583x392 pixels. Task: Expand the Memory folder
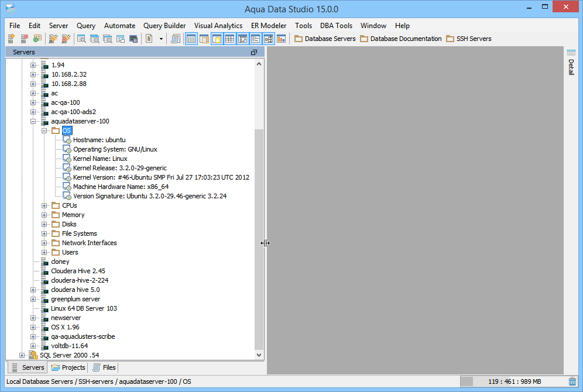pyautogui.click(x=44, y=215)
